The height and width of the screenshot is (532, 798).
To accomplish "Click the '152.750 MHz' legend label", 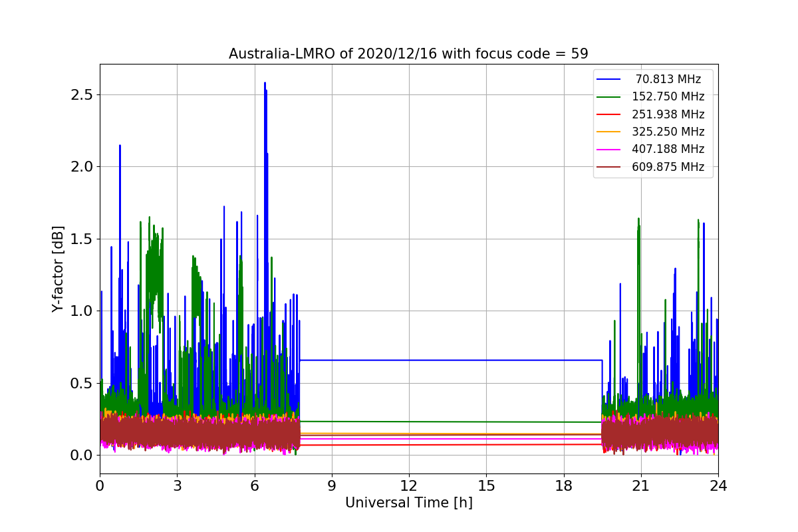I will point(668,96).
